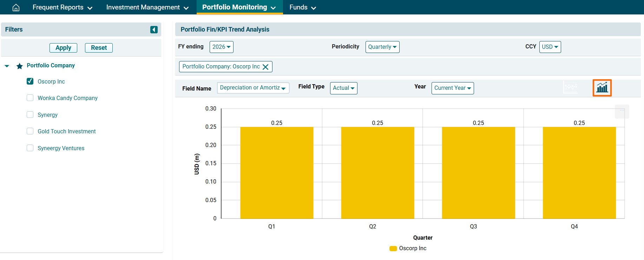Remove Oscorp Inc filter tag with X
The width and height of the screenshot is (644, 260).
click(265, 67)
